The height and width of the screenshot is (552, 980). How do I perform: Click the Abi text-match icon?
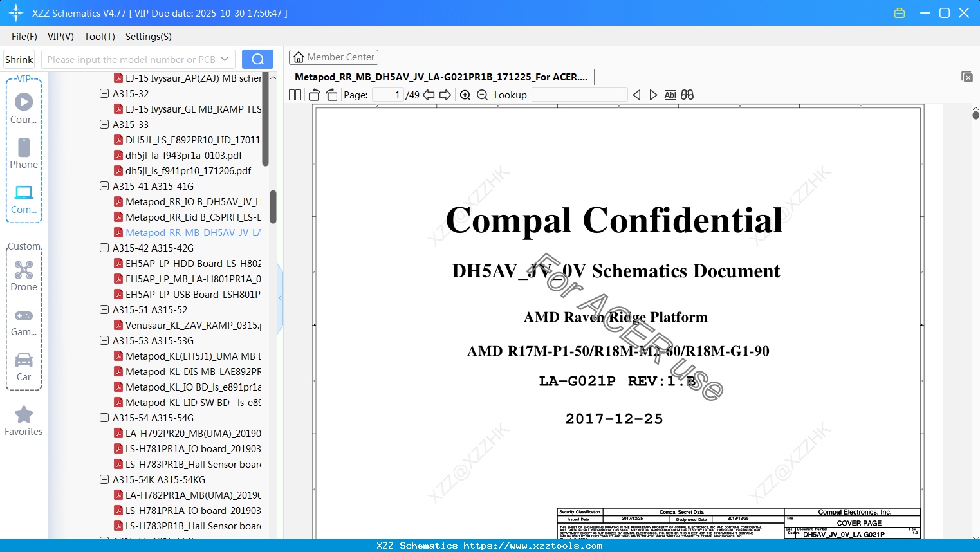(670, 95)
